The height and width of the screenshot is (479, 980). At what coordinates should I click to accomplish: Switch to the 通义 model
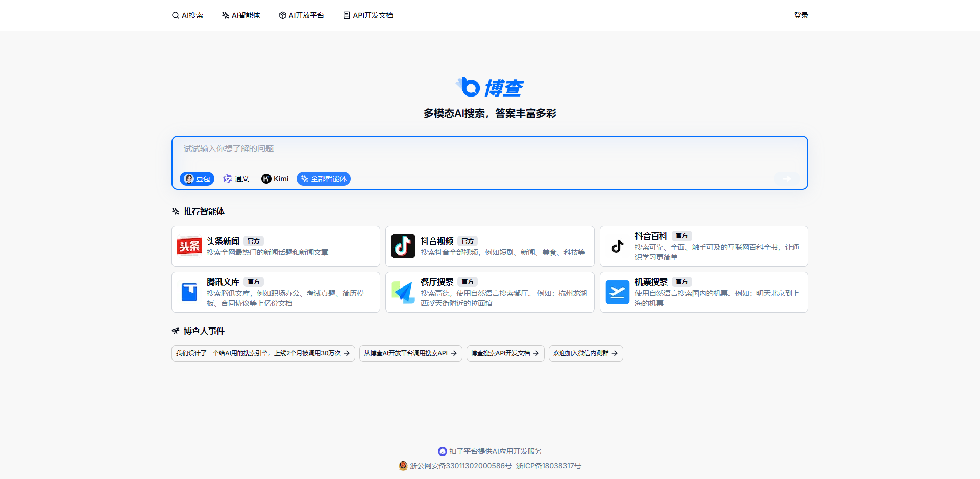[236, 179]
